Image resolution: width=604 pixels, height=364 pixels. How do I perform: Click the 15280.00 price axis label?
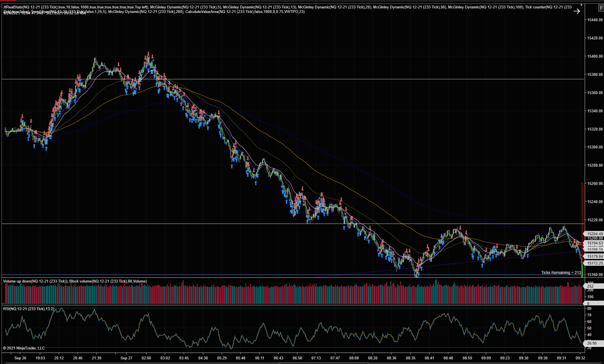pyautogui.click(x=595, y=165)
